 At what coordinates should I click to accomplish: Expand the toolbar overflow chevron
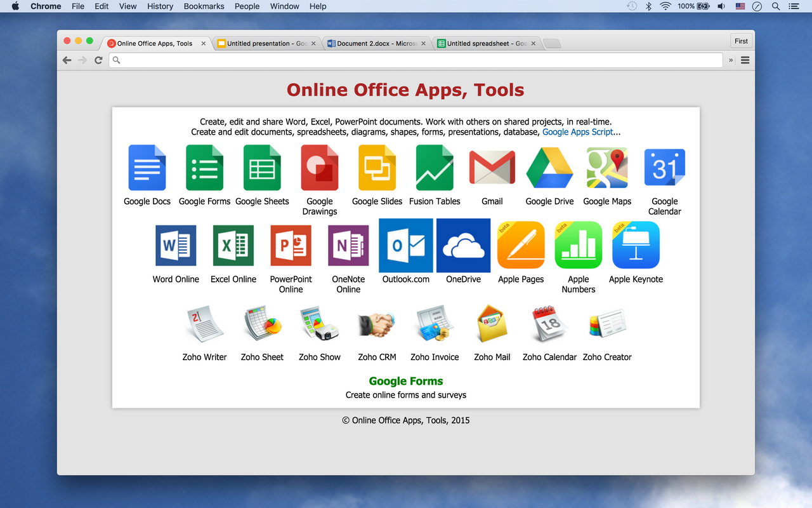pyautogui.click(x=730, y=60)
